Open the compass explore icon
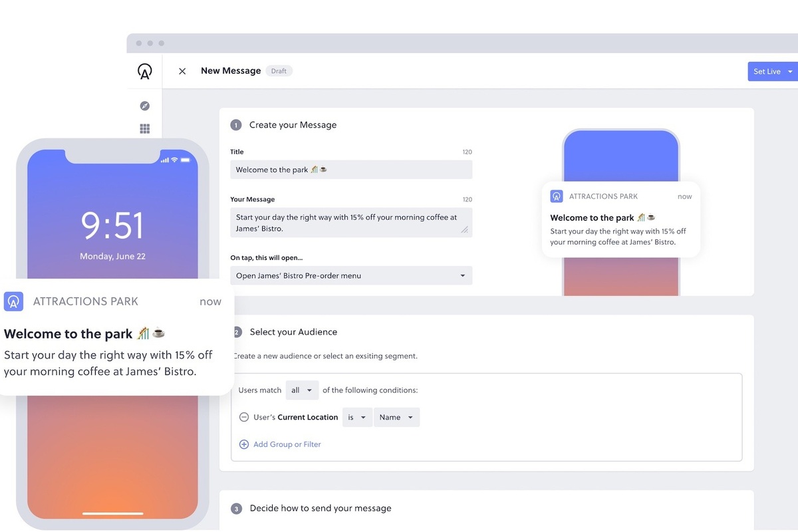798x532 pixels. point(145,106)
